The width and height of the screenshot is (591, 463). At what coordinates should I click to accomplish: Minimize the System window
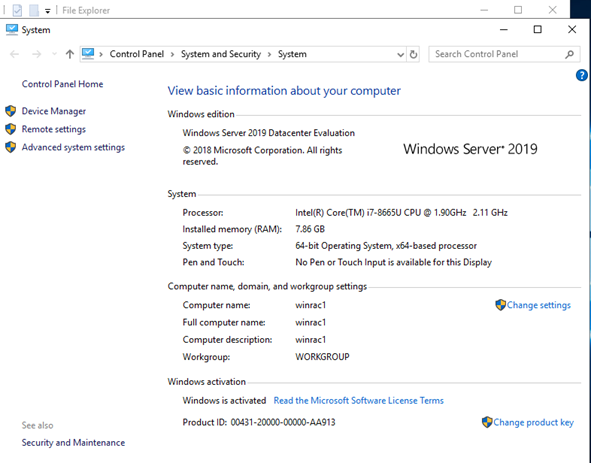[504, 29]
